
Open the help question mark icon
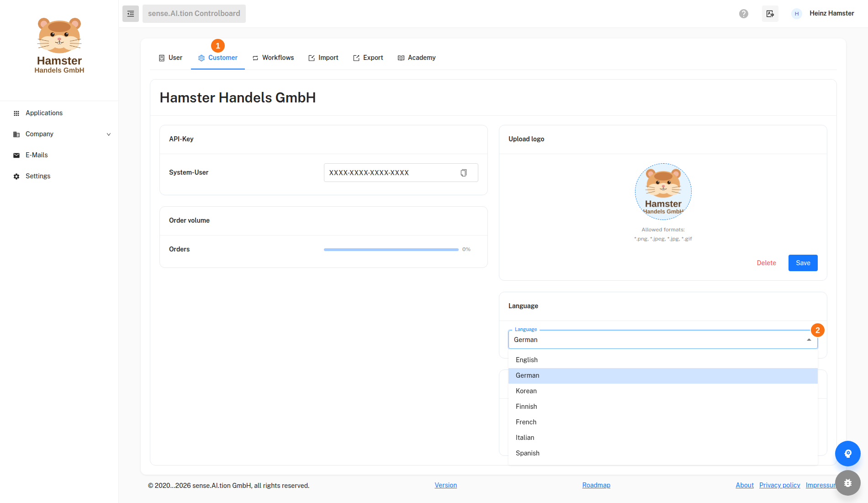click(x=744, y=14)
